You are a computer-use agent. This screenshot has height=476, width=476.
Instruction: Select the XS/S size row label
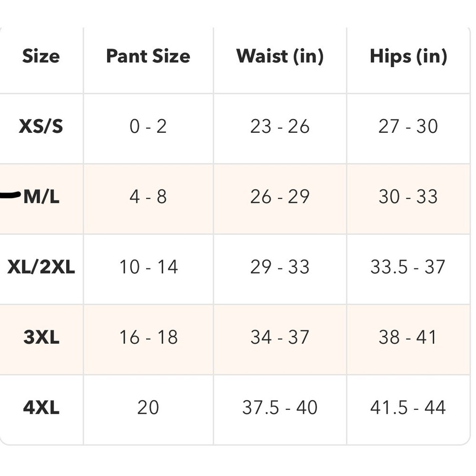click(41, 127)
